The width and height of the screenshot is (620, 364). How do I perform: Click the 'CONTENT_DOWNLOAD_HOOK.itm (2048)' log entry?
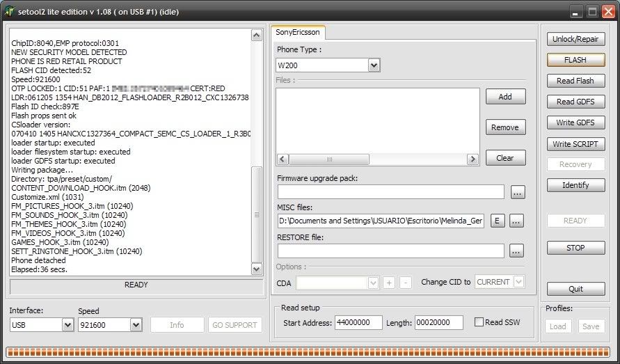81,188
